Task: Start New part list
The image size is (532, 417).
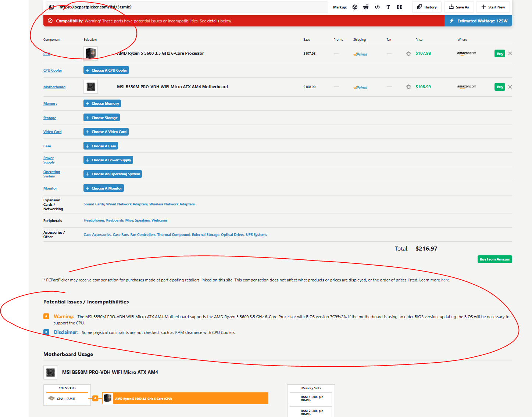Action: (x=493, y=7)
